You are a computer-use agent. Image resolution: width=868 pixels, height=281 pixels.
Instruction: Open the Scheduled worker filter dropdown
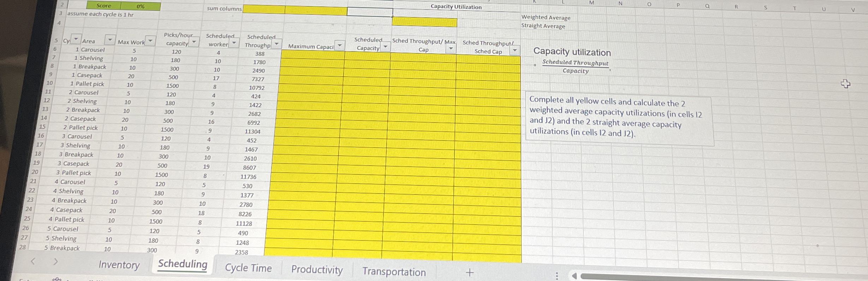coord(234,43)
